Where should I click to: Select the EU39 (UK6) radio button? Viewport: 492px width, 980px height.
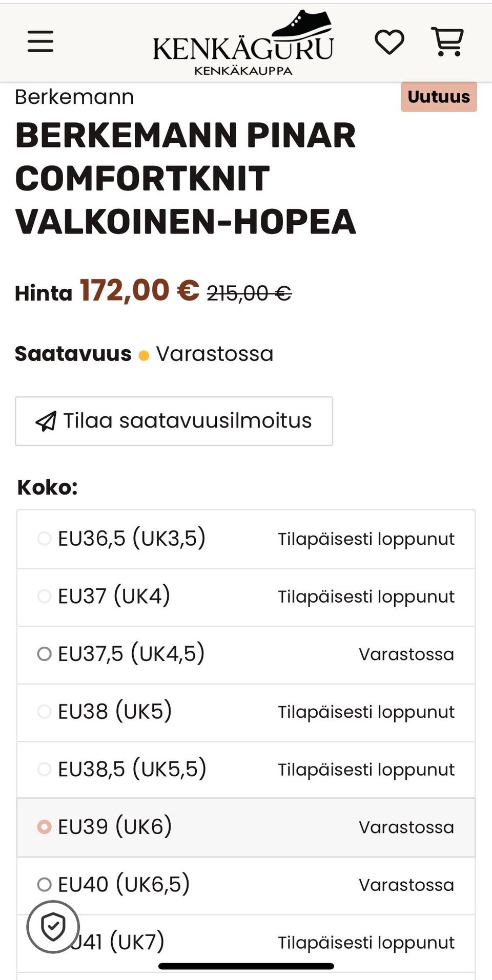click(x=45, y=827)
